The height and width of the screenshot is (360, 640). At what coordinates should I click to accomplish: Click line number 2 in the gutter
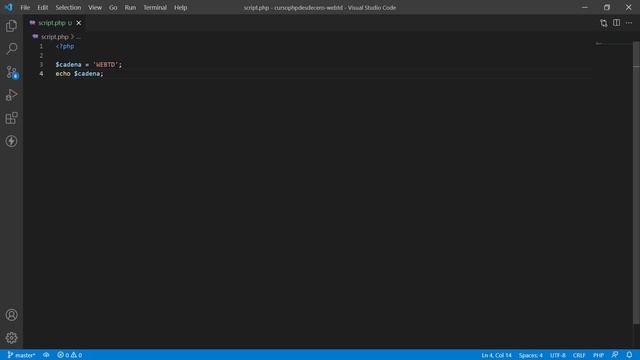[x=41, y=55]
